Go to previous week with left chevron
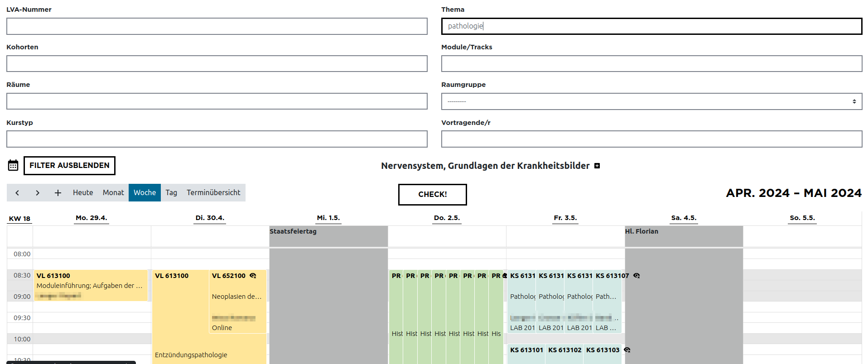The height and width of the screenshot is (364, 868). 17,193
